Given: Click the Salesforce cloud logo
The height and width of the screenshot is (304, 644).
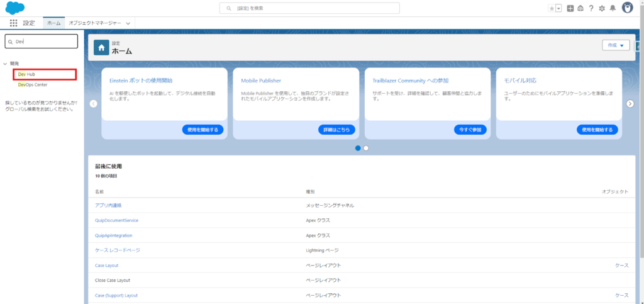Looking at the screenshot, I should pyautogui.click(x=15, y=8).
